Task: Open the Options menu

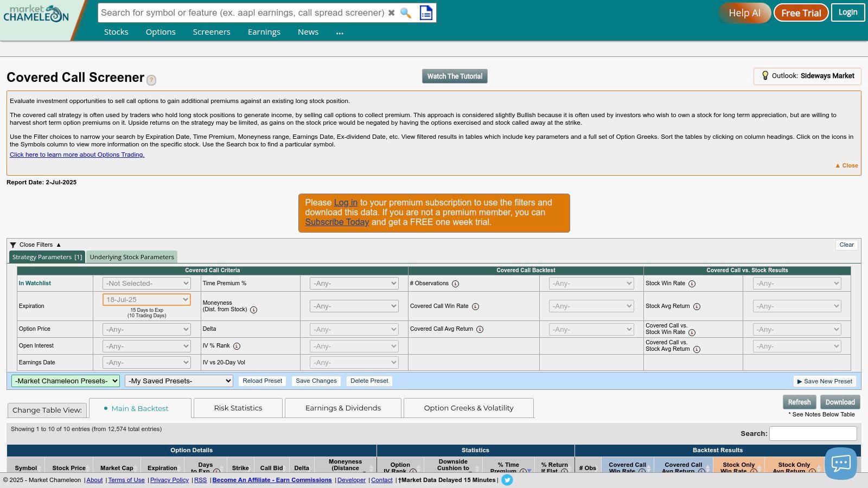Action: tap(161, 32)
